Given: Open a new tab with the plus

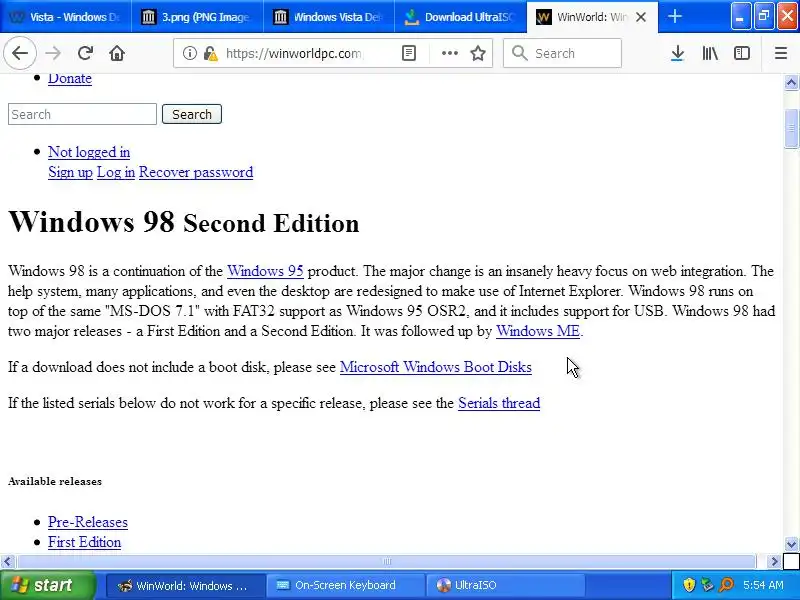Looking at the screenshot, I should click(674, 16).
